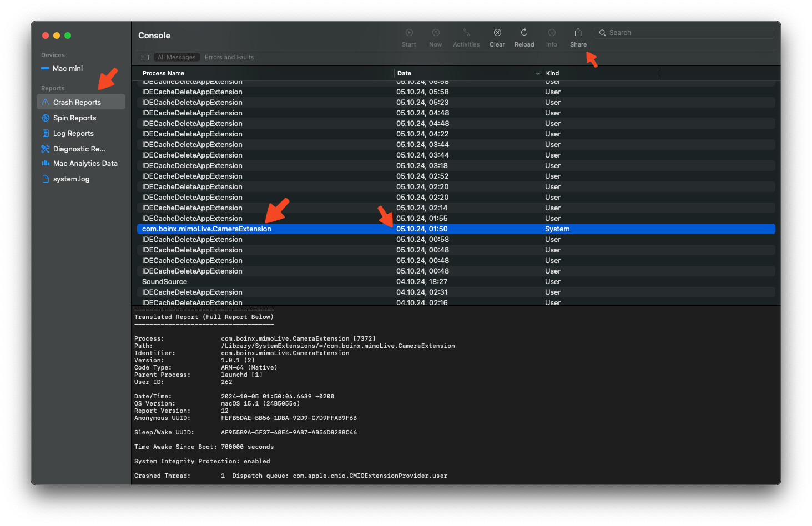812x526 pixels.
Task: Select the report dated 05.10.24, 03:18
Action: [456, 166]
